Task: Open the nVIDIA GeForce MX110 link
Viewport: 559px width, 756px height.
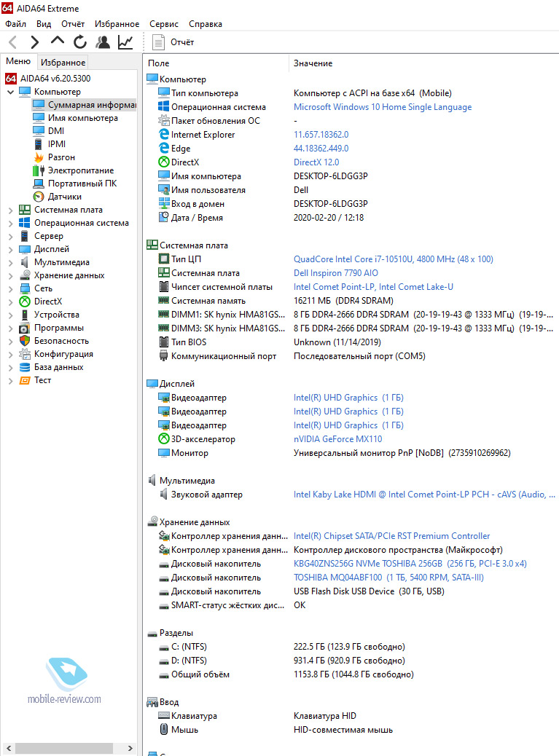Action: click(337, 439)
